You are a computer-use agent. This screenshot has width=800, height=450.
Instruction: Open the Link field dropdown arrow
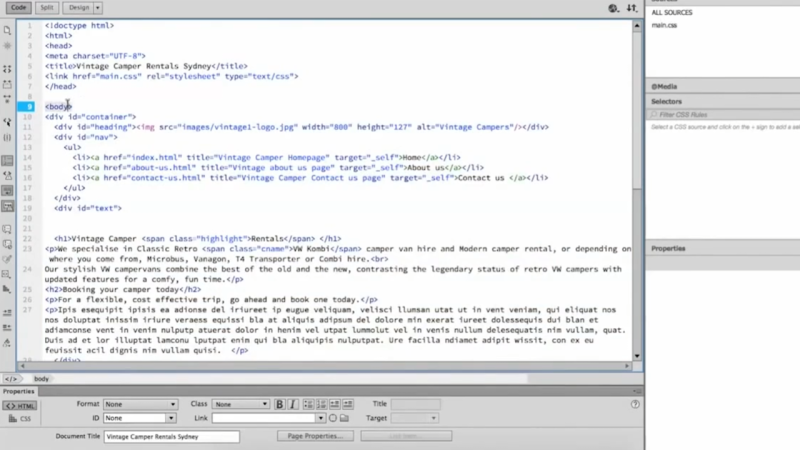click(320, 418)
